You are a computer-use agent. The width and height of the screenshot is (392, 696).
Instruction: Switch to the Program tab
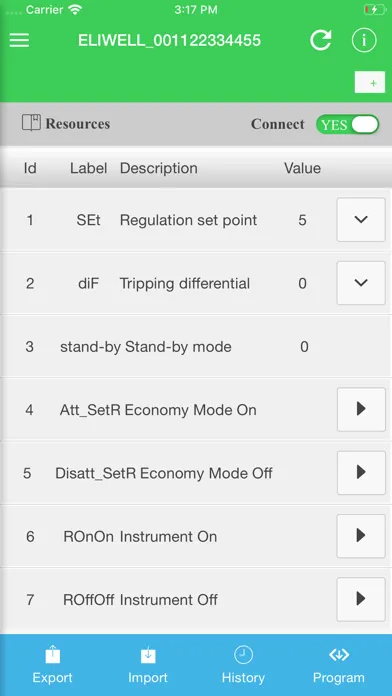[339, 665]
